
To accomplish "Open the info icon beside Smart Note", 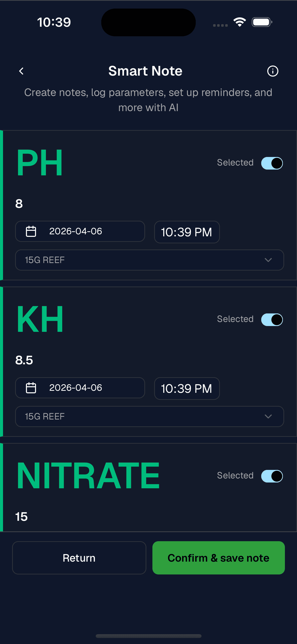I will (x=273, y=71).
